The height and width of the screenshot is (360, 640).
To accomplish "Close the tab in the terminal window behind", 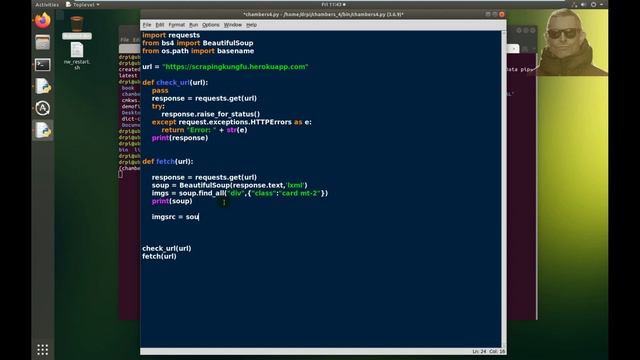I will click(x=514, y=49).
